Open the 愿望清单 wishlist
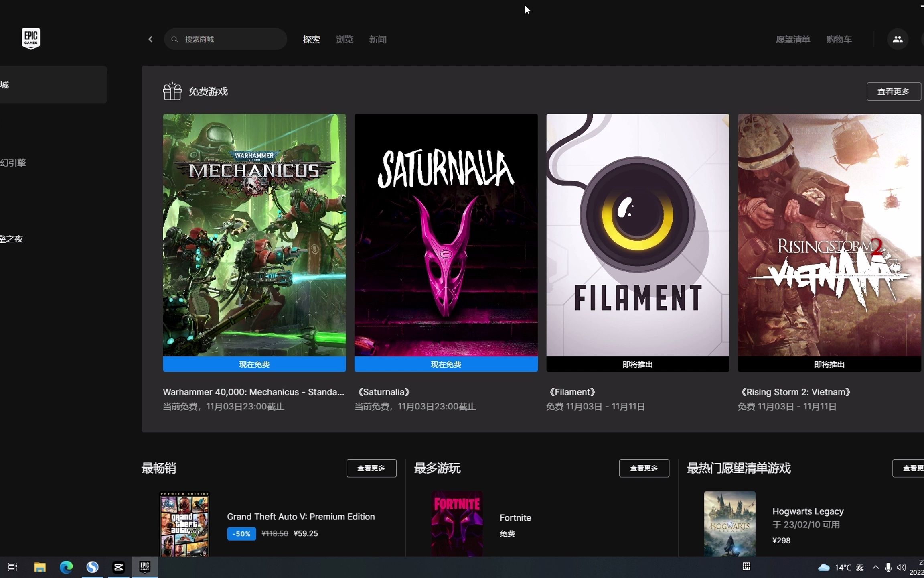This screenshot has height=578, width=924. (793, 39)
